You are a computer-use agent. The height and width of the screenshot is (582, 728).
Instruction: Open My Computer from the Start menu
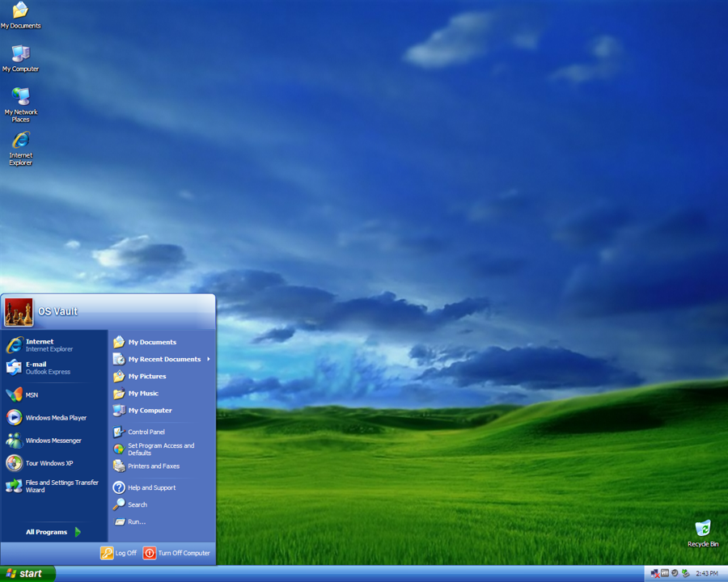(x=162, y=411)
